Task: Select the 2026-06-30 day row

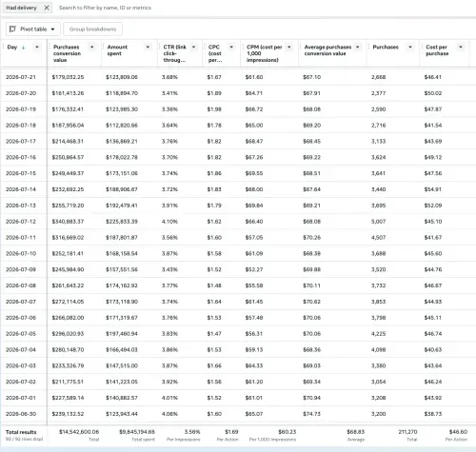Action: click(x=238, y=414)
